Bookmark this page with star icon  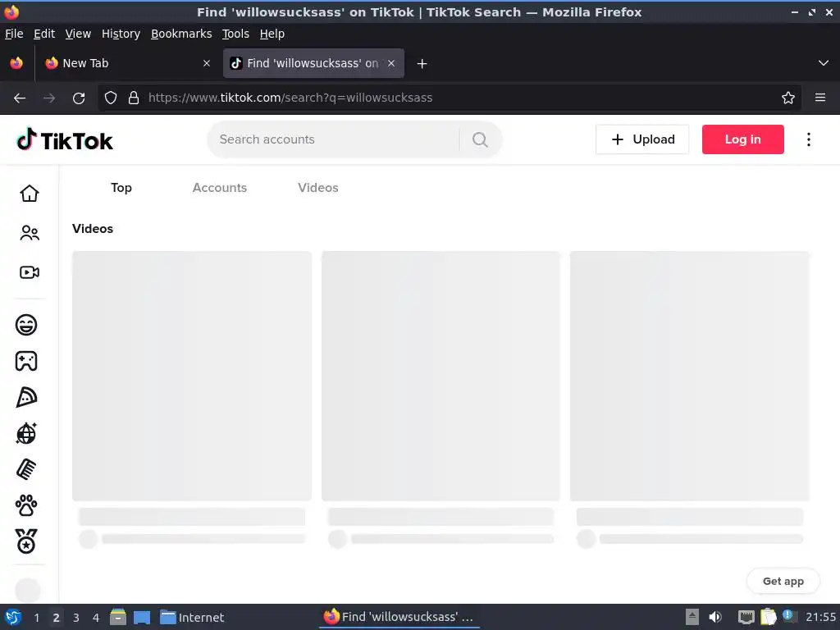tap(788, 98)
